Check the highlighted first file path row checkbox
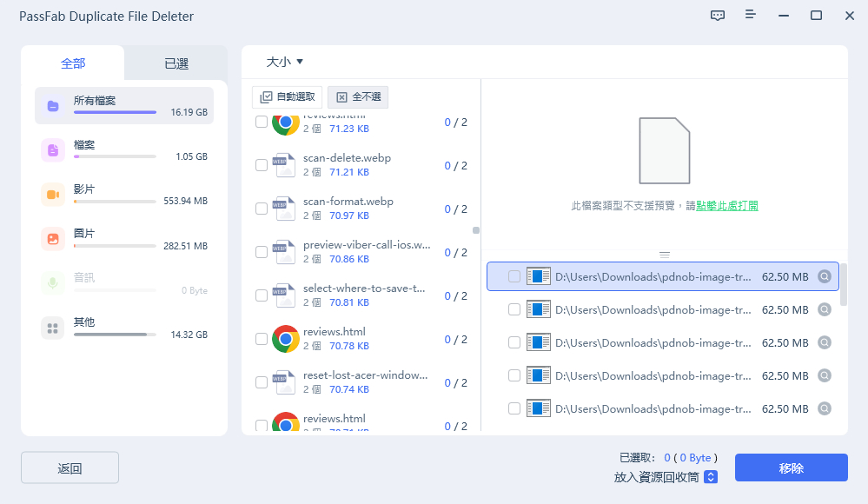Viewport: 868px width, 504px height. coord(514,277)
